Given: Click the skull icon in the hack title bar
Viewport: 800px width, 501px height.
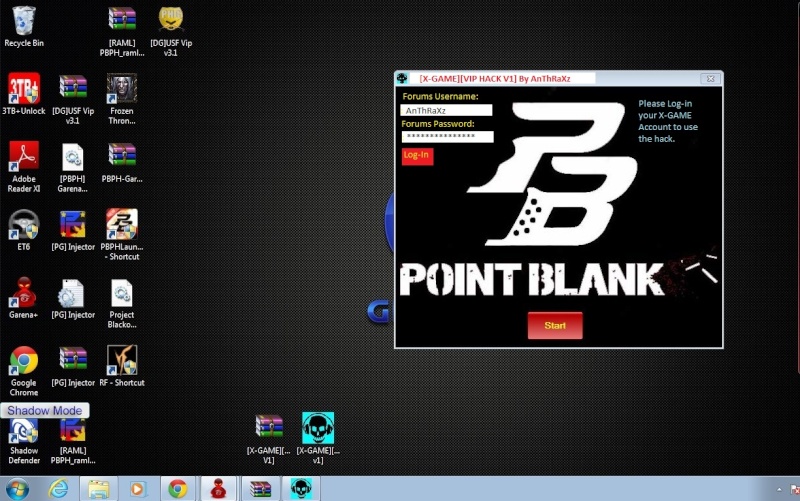Looking at the screenshot, I should point(402,78).
